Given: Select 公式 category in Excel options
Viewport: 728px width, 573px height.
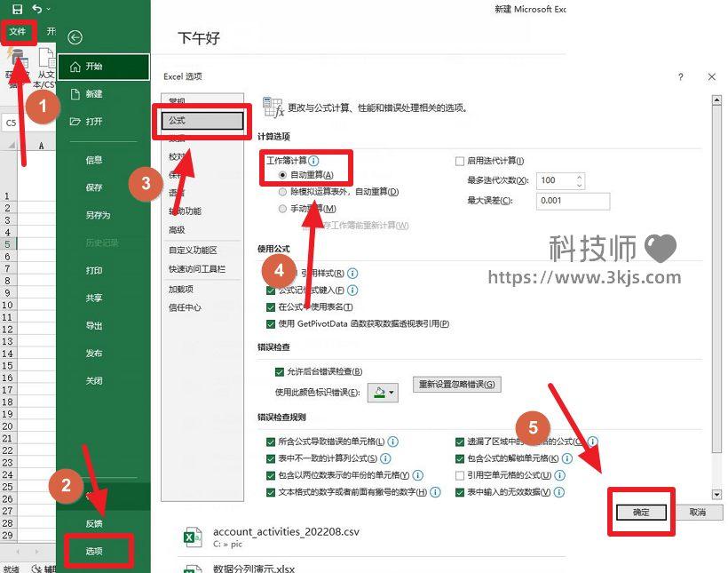Looking at the screenshot, I should (202, 121).
